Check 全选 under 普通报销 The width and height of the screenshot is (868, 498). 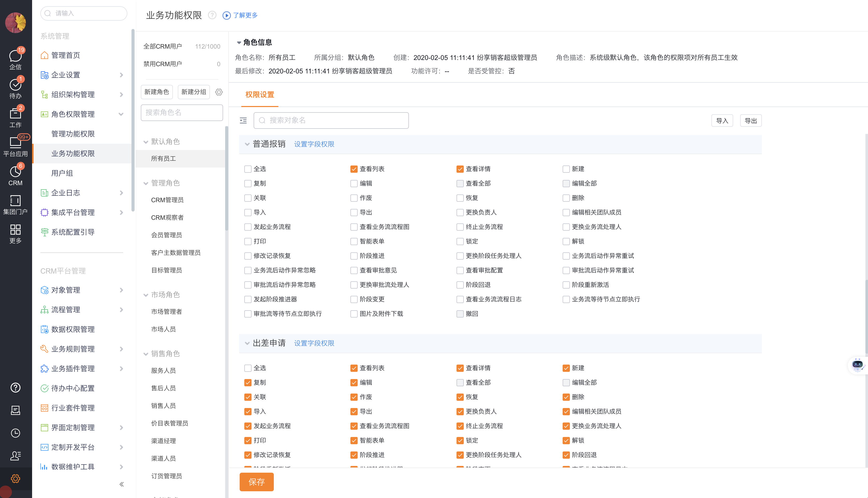pos(248,169)
